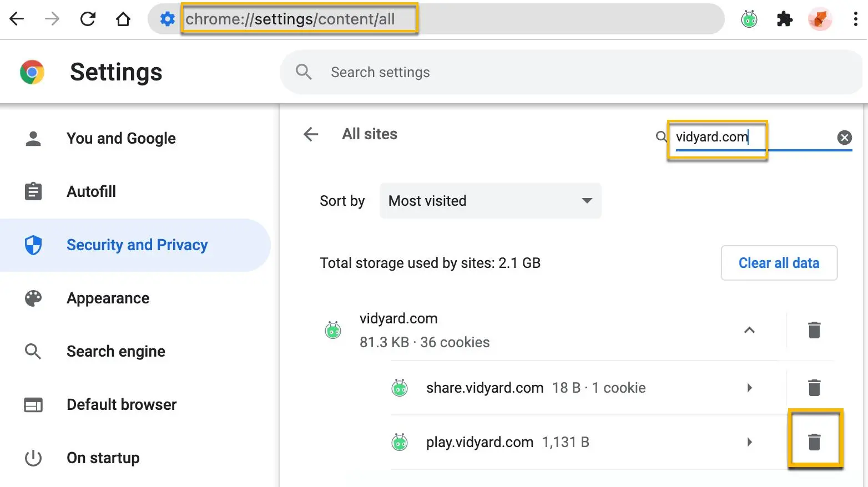This screenshot has height=487, width=868.
Task: Click the Default browser window icon
Action: 33,405
